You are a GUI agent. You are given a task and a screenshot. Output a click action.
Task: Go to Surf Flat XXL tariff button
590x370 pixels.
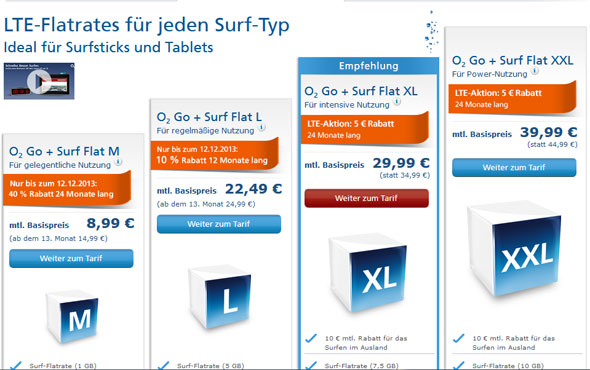click(x=514, y=167)
